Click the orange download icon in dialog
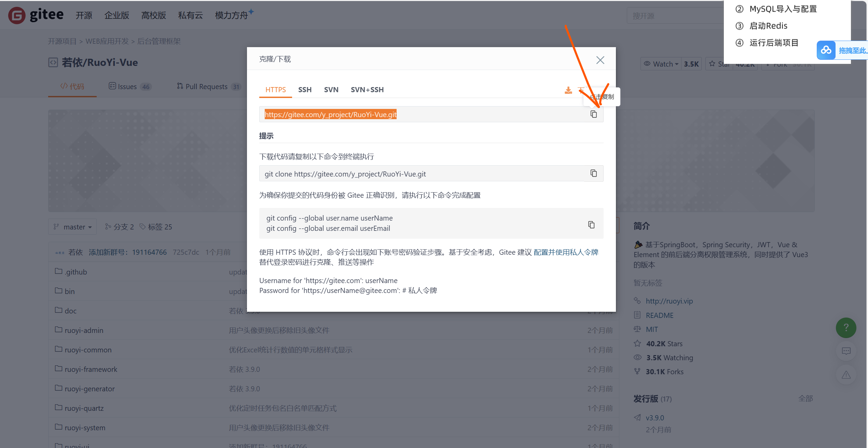The height and width of the screenshot is (448, 868). pos(568,90)
